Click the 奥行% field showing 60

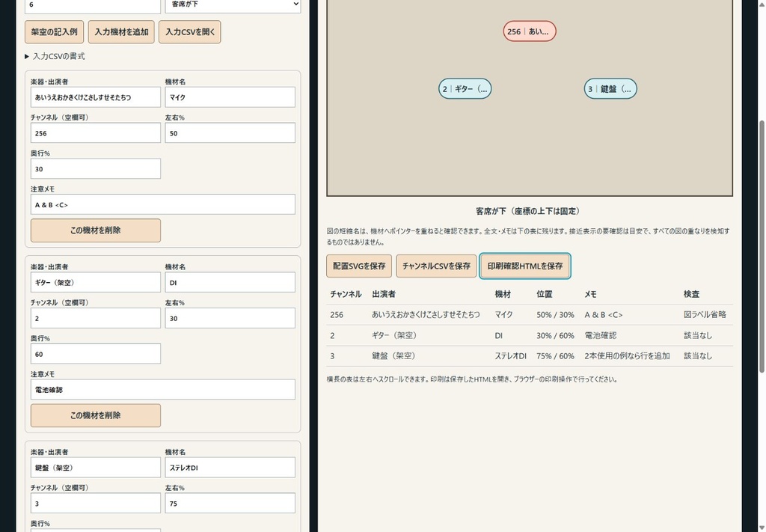pyautogui.click(x=96, y=354)
